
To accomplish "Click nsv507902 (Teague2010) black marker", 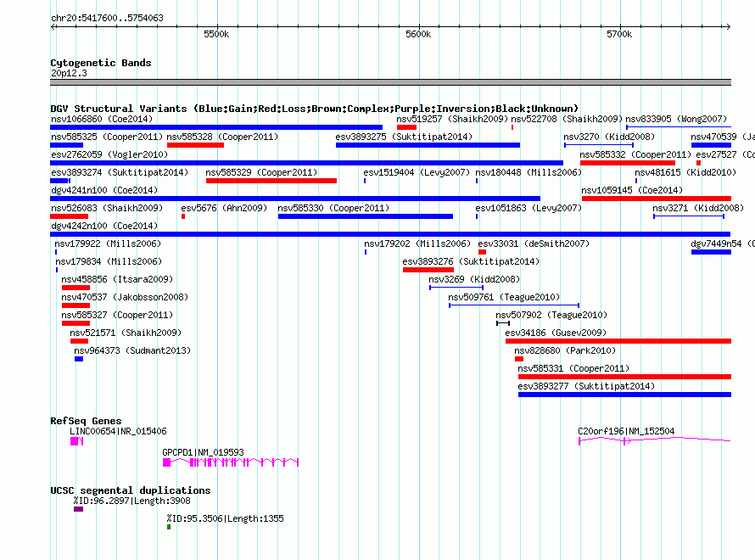I will click(503, 323).
